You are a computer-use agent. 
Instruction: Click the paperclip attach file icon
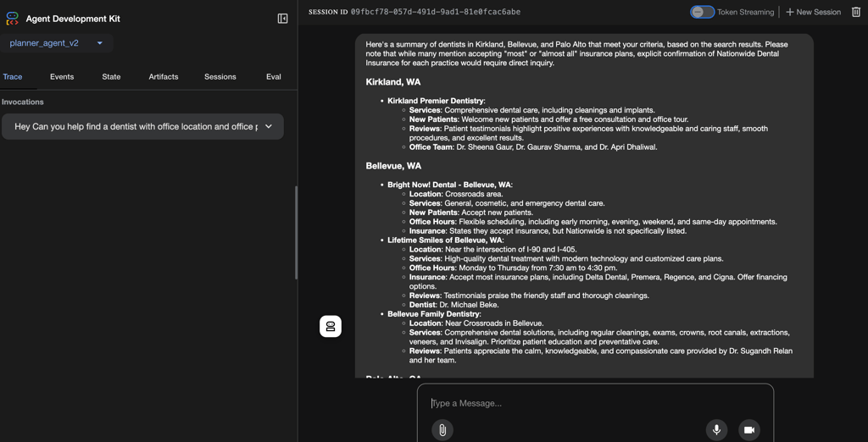coord(442,430)
